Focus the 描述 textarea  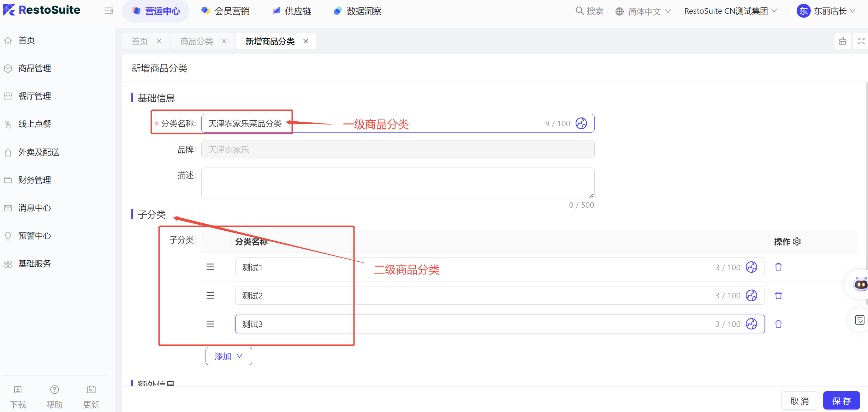click(x=398, y=183)
